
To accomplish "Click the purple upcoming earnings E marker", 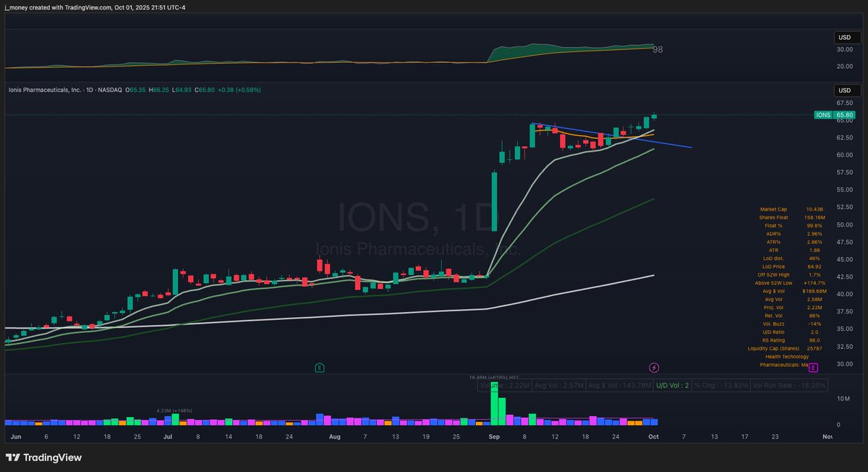I will 813,368.
